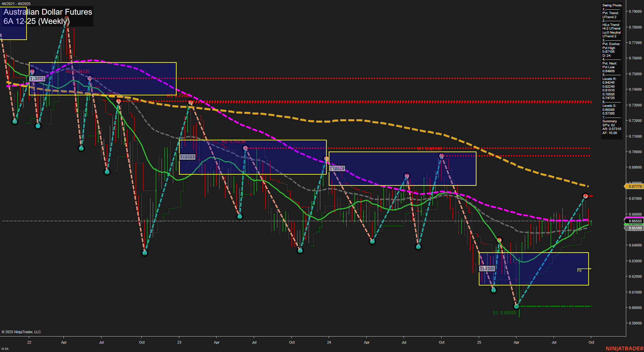644x352 pixels.
Task: Click the Oct label on the time axis
Action: tap(591, 342)
